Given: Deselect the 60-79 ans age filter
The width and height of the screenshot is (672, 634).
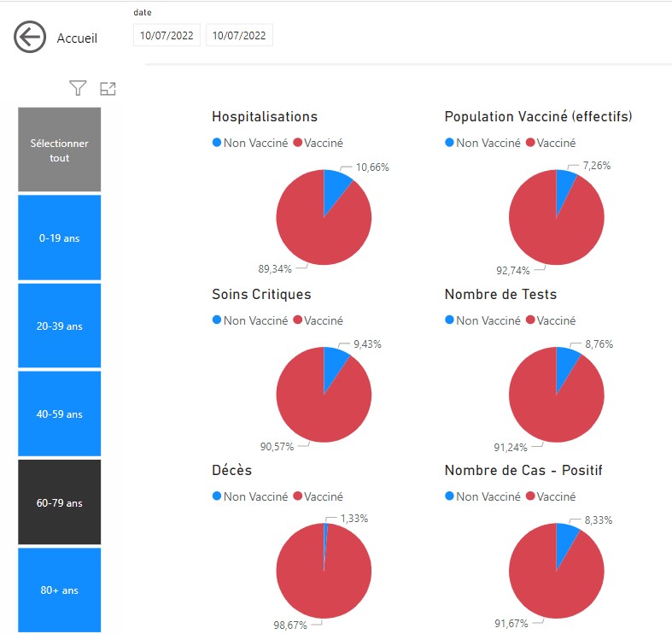Looking at the screenshot, I should coord(60,503).
